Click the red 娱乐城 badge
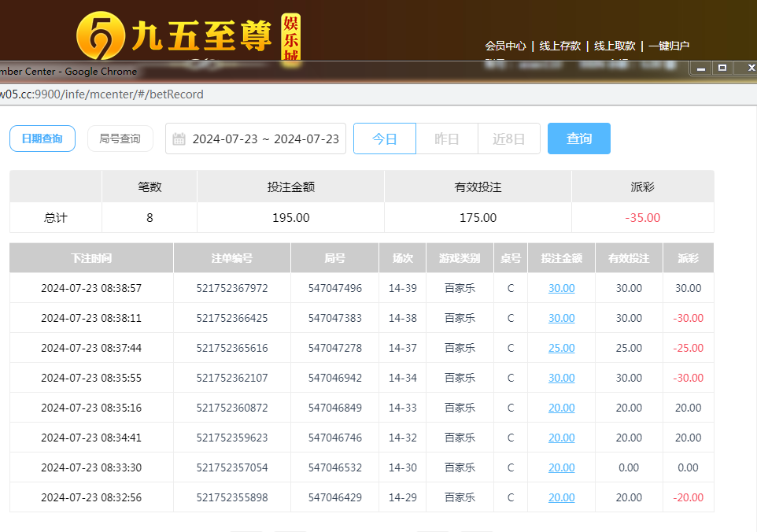Image resolution: width=757 pixels, height=532 pixels. (x=291, y=37)
